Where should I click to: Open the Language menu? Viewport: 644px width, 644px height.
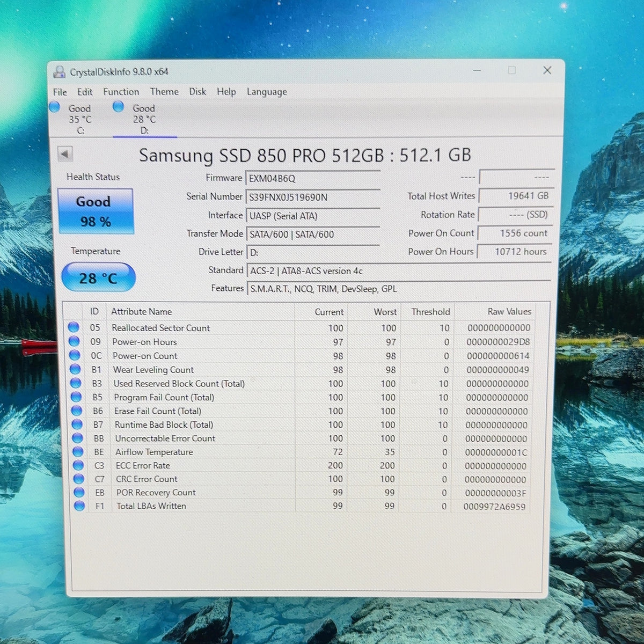click(x=267, y=92)
